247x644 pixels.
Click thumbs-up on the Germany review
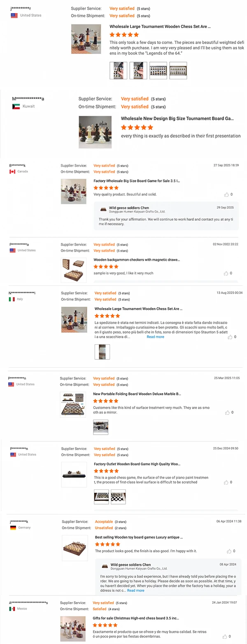229,551
